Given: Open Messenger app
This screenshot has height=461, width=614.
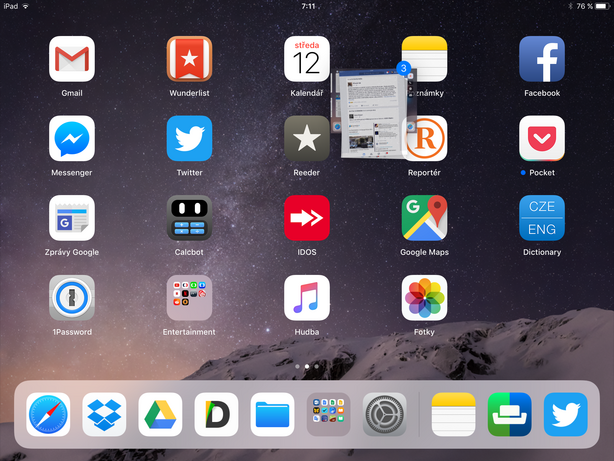Looking at the screenshot, I should tap(72, 138).
